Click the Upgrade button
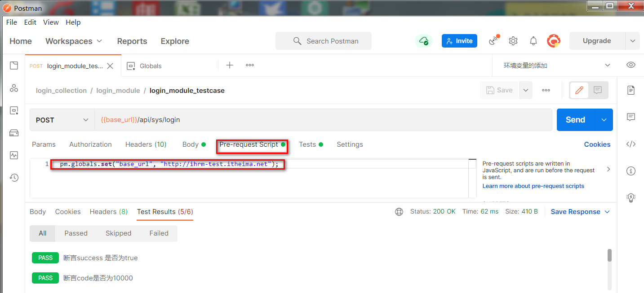Image resolution: width=644 pixels, height=293 pixels. point(597,41)
